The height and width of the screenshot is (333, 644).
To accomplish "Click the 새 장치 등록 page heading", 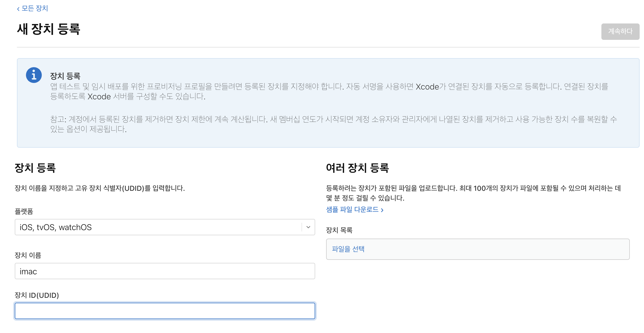I will (x=49, y=29).
